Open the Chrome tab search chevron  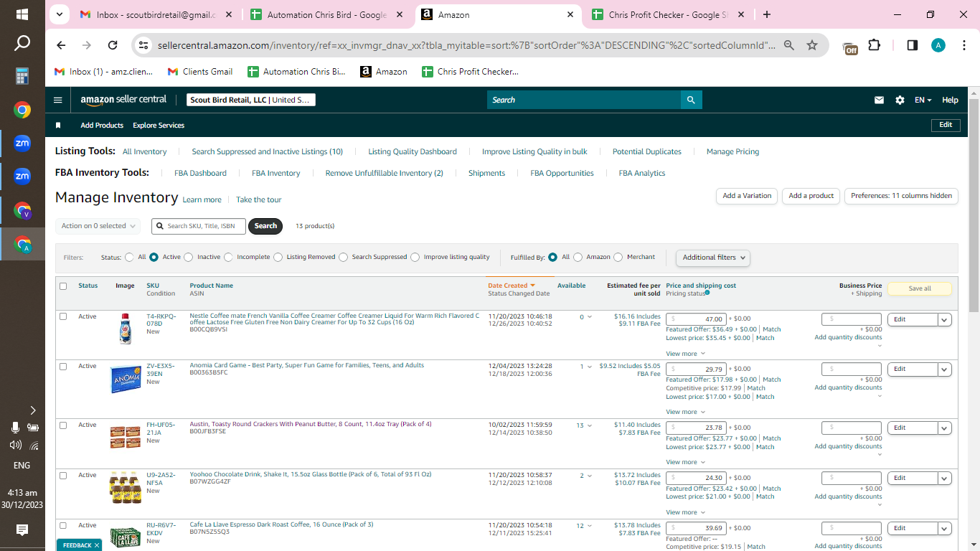coord(60,14)
